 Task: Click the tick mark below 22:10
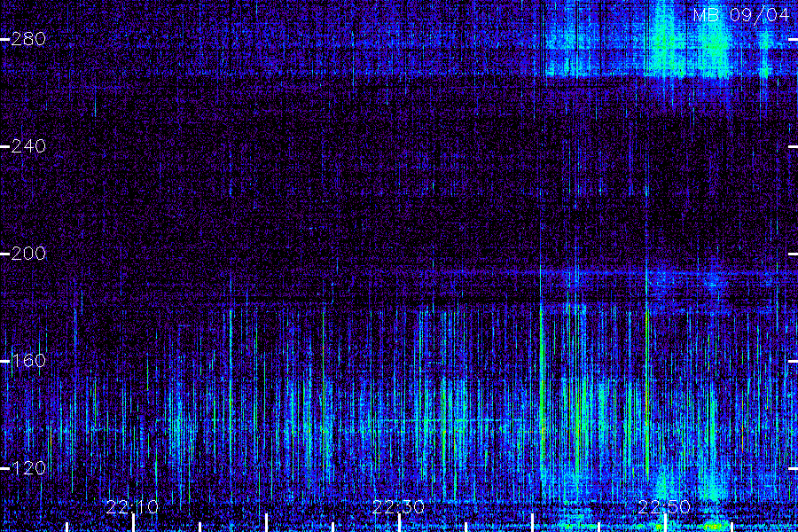tap(133, 523)
